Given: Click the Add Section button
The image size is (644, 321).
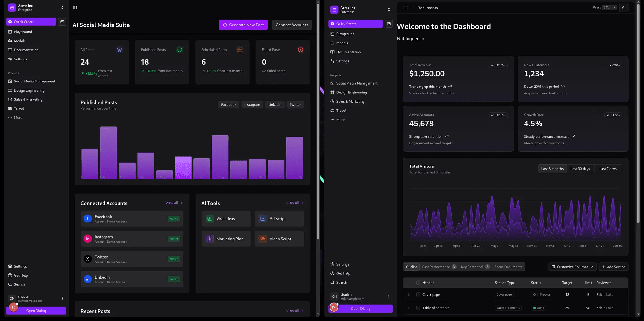Looking at the screenshot, I should tap(613, 267).
